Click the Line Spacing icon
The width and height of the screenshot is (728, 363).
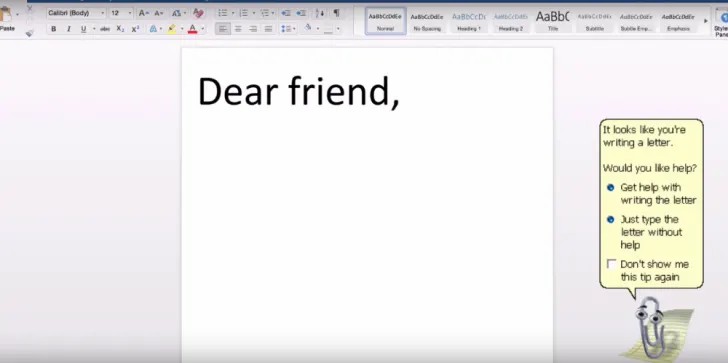click(x=286, y=29)
